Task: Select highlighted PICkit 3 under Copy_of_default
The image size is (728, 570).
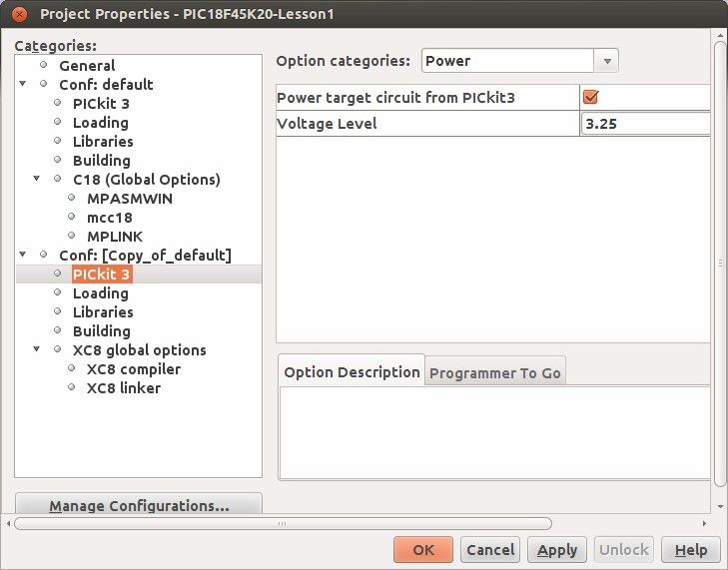Action: coord(102,275)
